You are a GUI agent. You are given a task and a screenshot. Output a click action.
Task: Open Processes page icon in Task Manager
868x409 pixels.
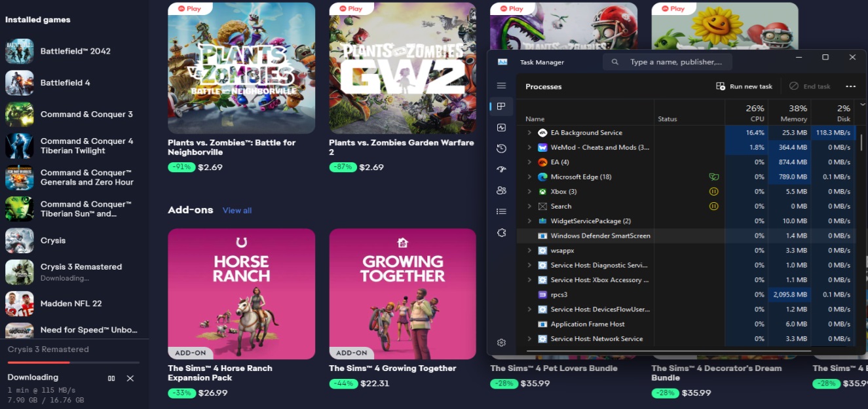click(x=502, y=106)
